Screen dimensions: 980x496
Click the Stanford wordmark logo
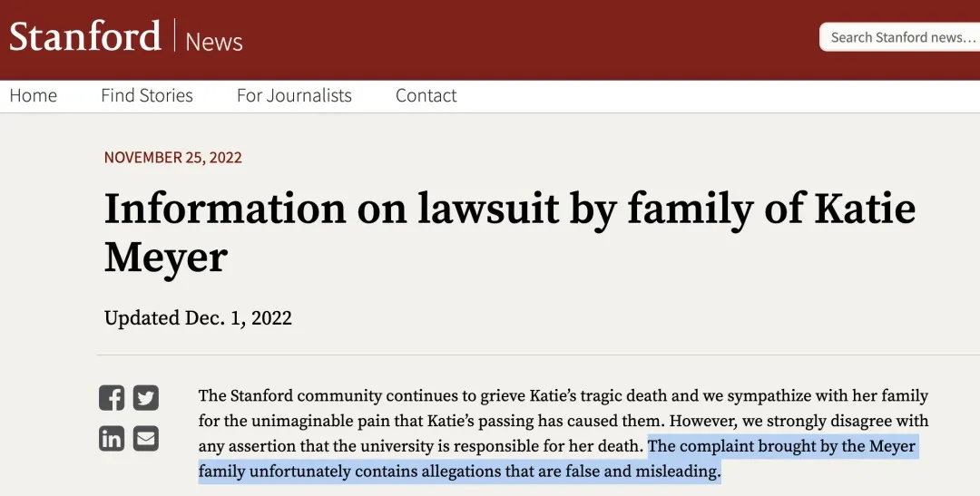click(84, 37)
